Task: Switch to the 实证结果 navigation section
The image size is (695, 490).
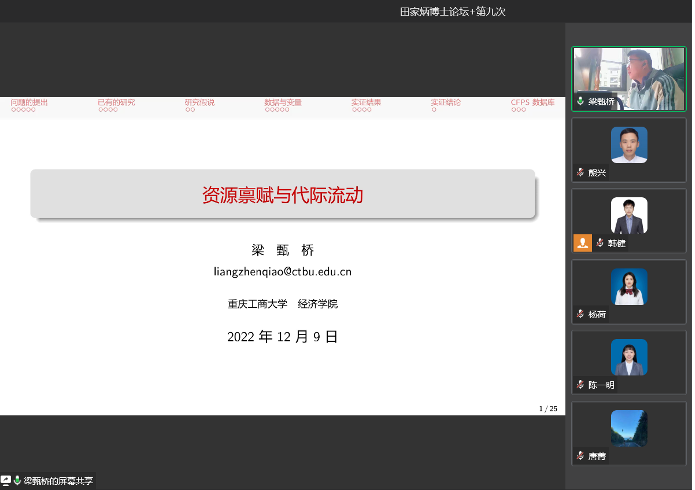Action: 366,102
